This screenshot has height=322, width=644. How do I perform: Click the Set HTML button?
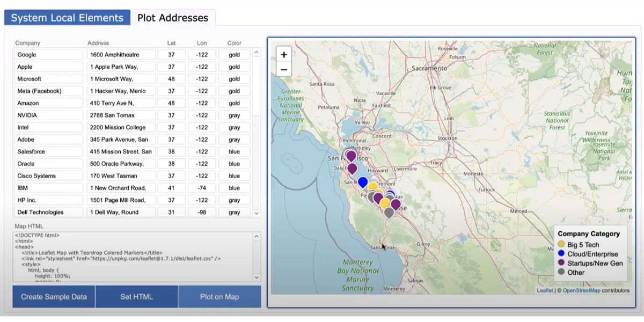(x=136, y=296)
